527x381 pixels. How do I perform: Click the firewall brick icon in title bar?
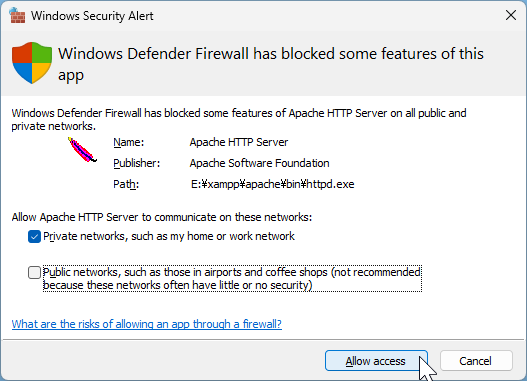click(x=17, y=15)
